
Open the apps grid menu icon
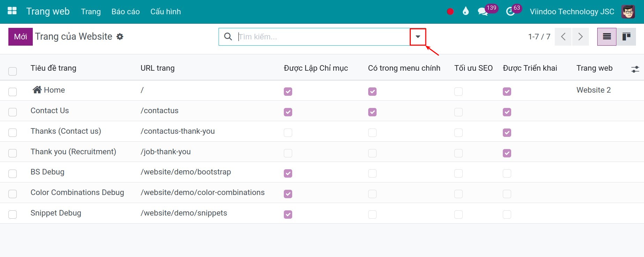(x=12, y=11)
